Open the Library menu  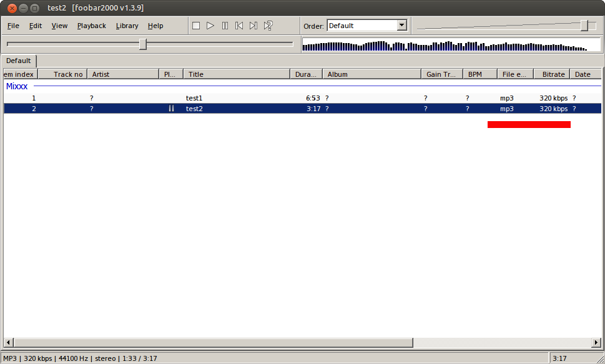pos(127,26)
